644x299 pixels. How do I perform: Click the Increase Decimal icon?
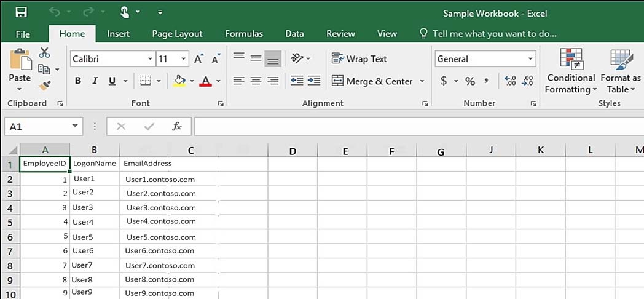point(510,81)
